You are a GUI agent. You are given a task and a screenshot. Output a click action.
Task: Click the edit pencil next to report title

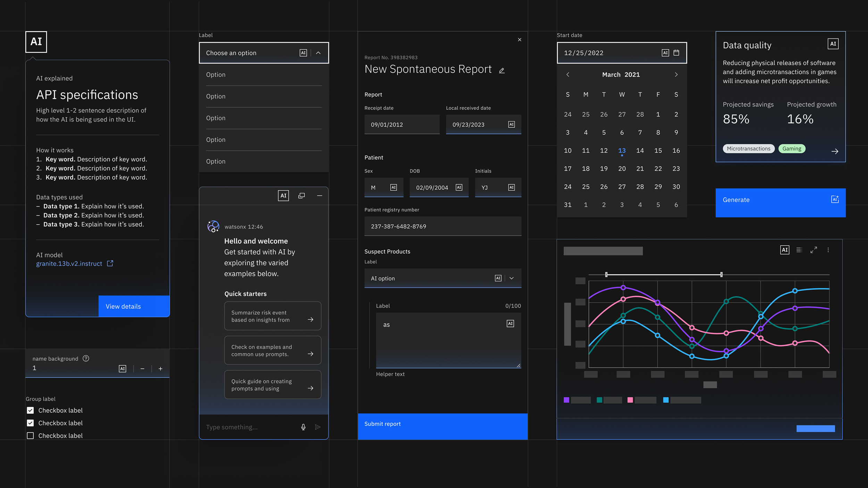[502, 70]
